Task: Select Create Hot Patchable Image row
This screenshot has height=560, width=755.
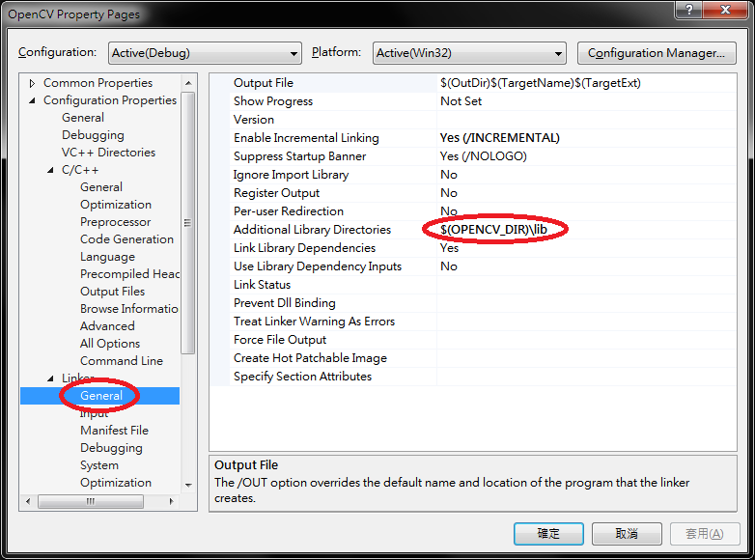Action: [483, 358]
